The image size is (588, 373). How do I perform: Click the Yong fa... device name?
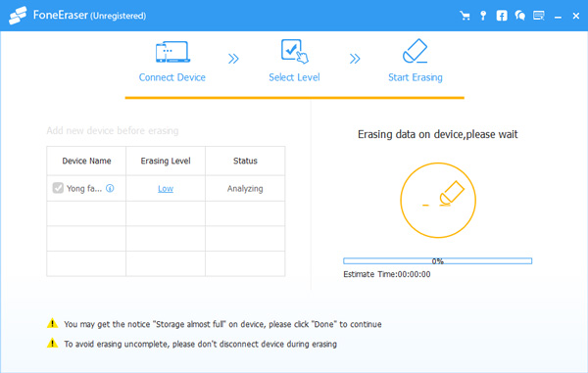[x=84, y=188]
